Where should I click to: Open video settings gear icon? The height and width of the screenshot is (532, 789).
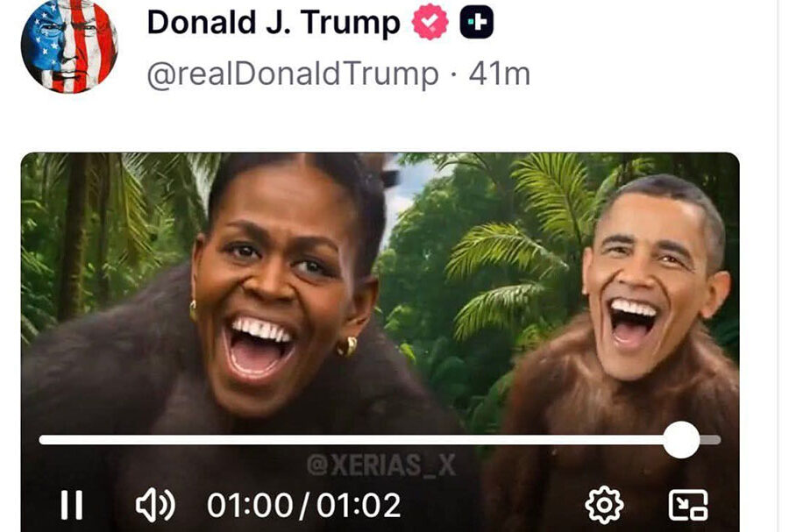(604, 505)
